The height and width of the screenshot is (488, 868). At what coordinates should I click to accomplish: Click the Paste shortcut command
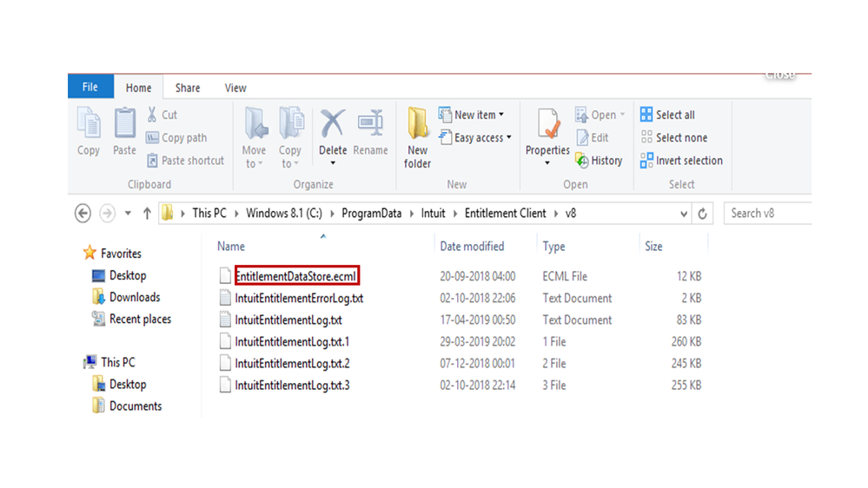185,161
